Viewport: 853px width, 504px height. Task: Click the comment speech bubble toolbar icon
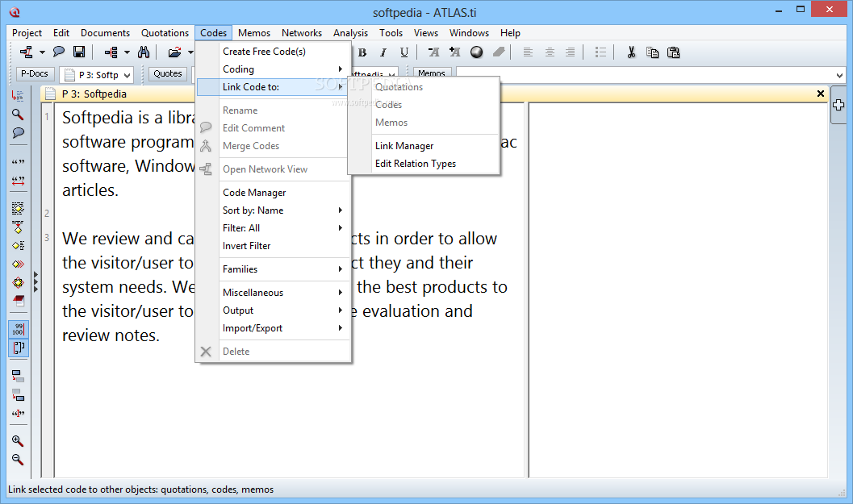pos(59,52)
